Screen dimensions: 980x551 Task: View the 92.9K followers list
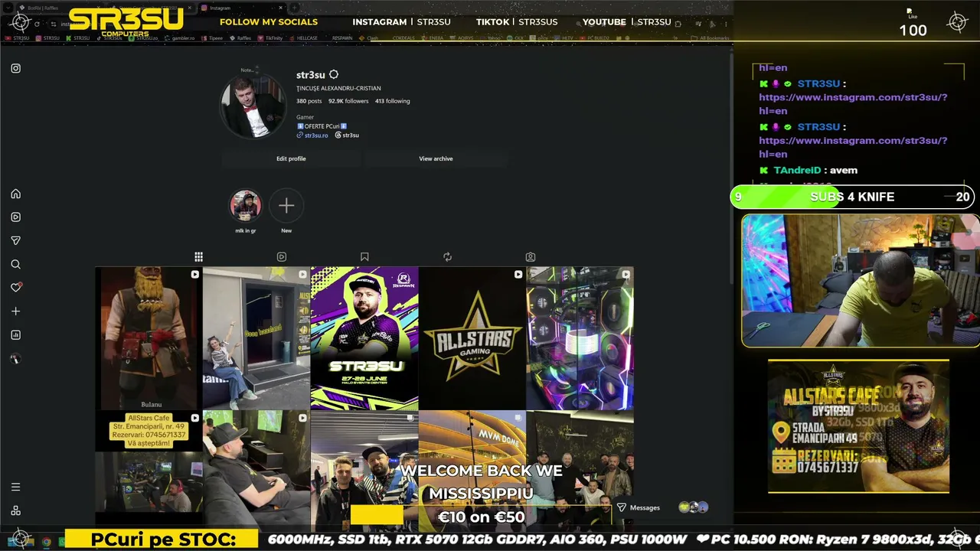(348, 101)
